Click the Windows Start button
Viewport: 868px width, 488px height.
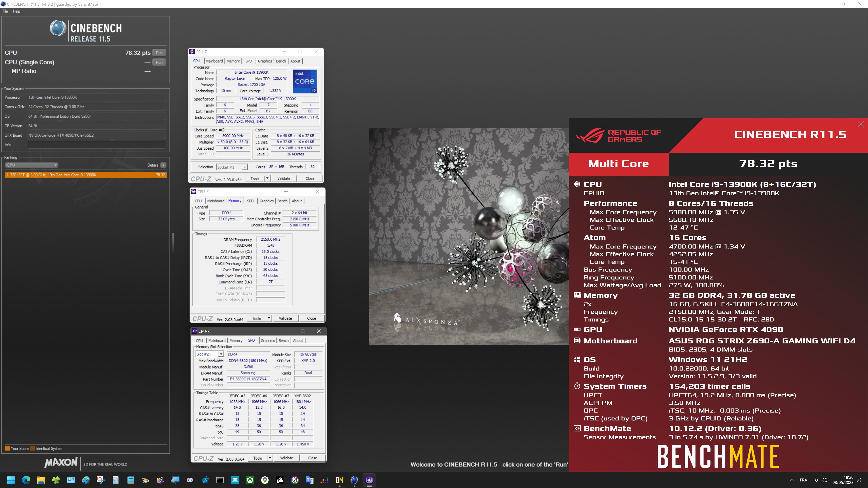tap(11, 480)
